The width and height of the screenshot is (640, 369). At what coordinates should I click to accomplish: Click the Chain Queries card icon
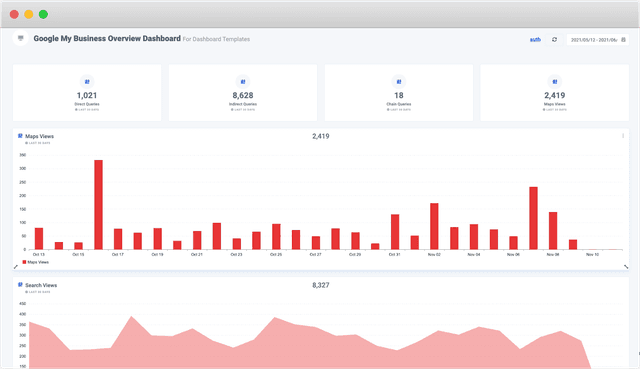(399, 82)
